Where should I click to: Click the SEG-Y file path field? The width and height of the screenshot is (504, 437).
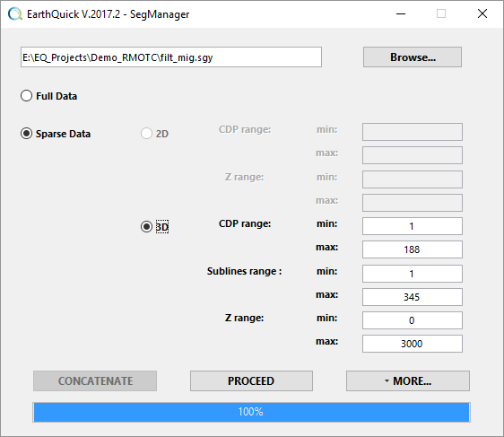(171, 57)
